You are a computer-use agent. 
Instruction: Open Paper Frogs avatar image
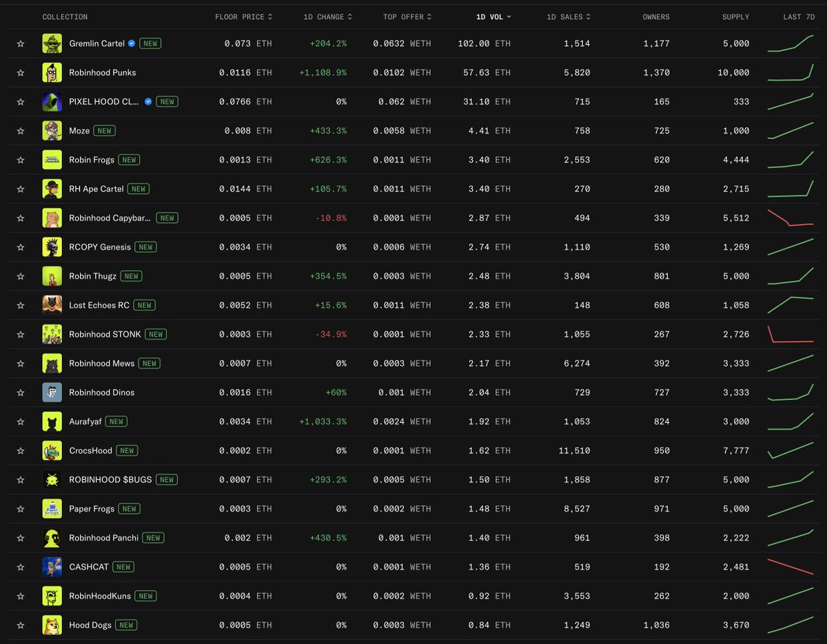[52, 508]
